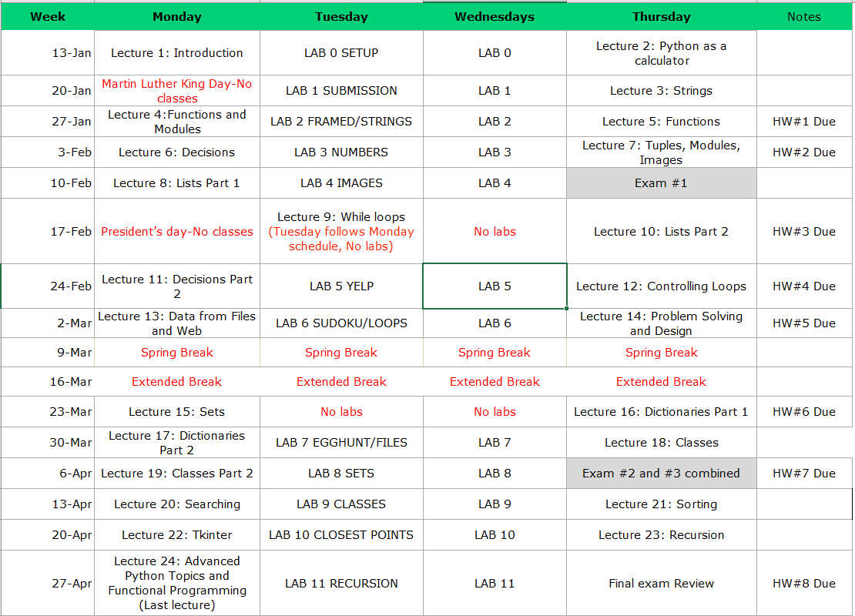Click 'No labs' in the 17-Feb Wednesday cell

point(495,232)
